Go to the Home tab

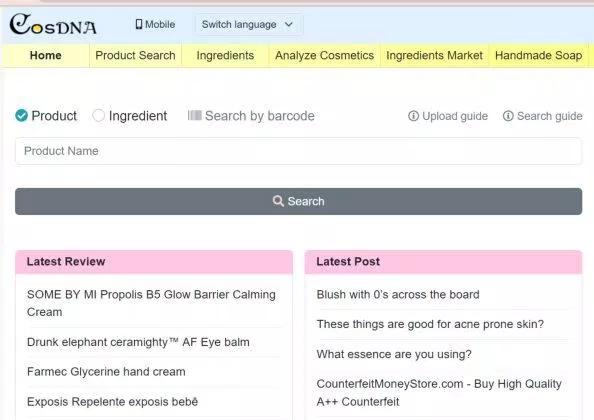pyautogui.click(x=46, y=55)
